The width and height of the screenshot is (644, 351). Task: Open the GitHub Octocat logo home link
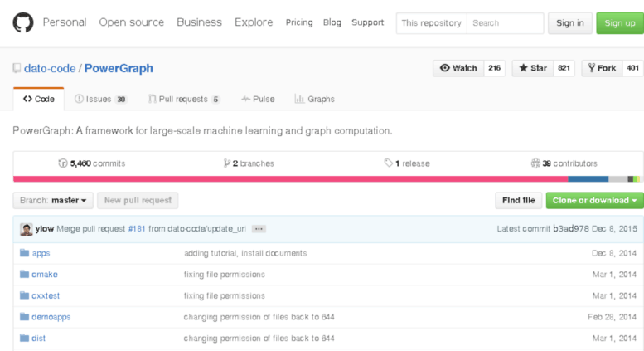coord(23,22)
